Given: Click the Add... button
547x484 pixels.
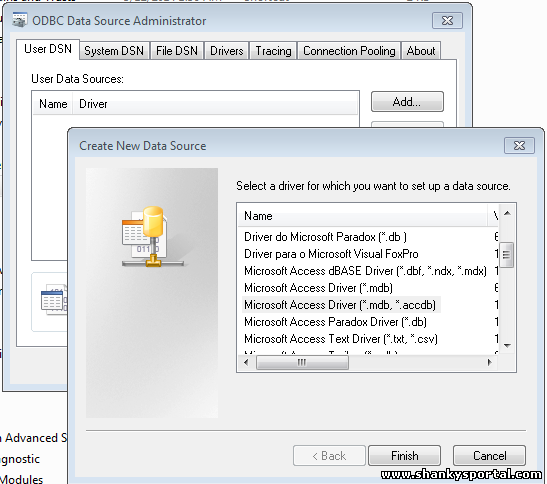Looking at the screenshot, I should click(x=407, y=102).
